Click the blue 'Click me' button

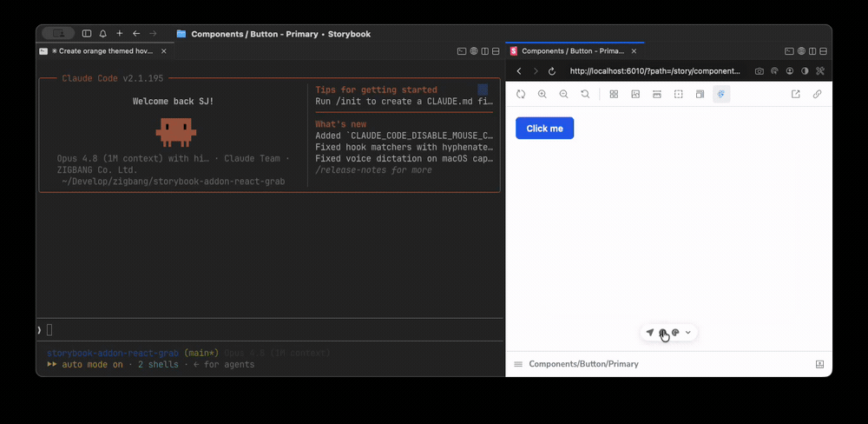[545, 128]
